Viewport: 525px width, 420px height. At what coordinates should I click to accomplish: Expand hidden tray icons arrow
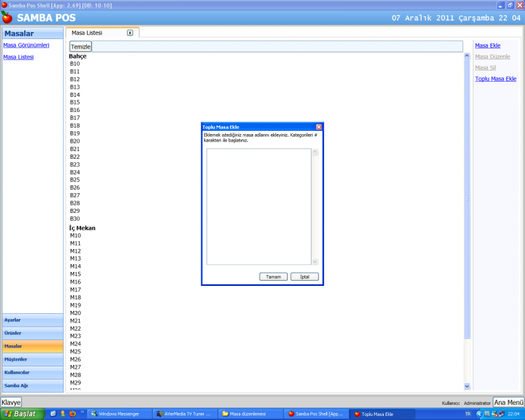pyautogui.click(x=479, y=414)
